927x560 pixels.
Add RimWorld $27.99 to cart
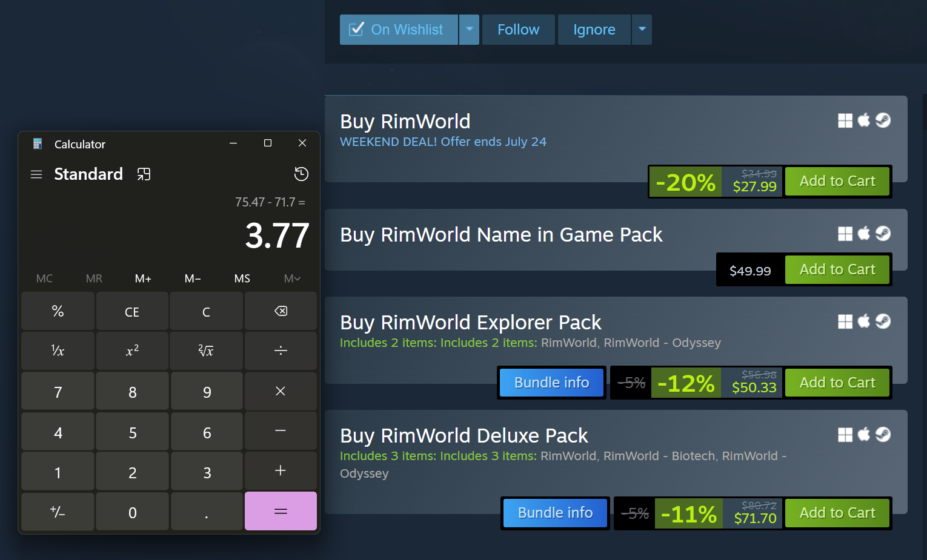[x=837, y=181]
